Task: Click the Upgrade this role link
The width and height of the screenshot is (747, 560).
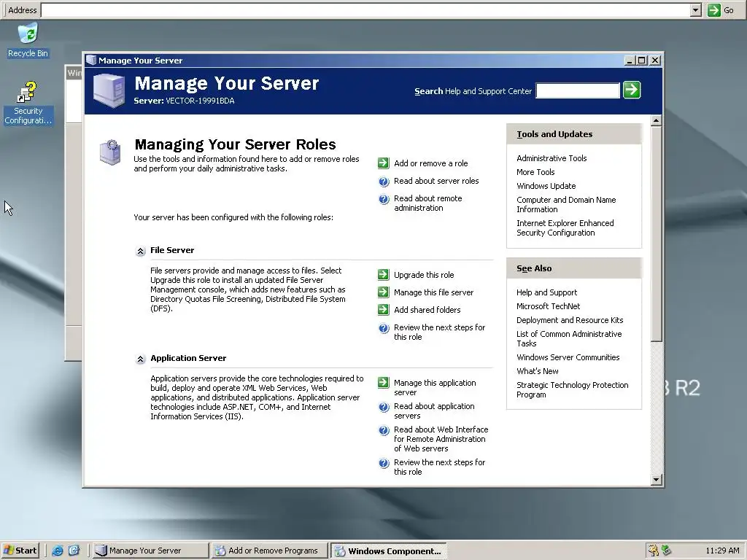Action: coord(424,275)
